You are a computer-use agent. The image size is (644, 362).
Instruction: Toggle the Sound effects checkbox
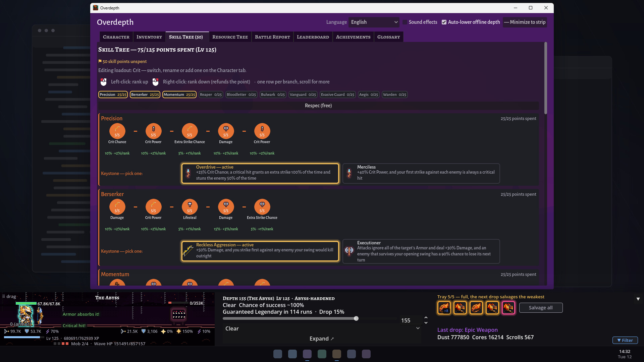405,22
